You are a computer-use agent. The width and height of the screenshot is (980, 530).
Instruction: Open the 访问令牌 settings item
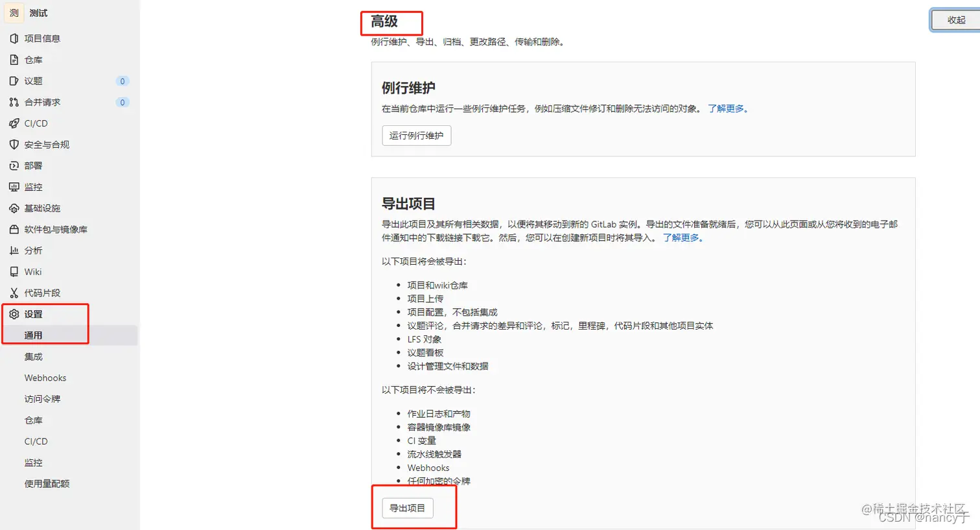click(x=44, y=398)
